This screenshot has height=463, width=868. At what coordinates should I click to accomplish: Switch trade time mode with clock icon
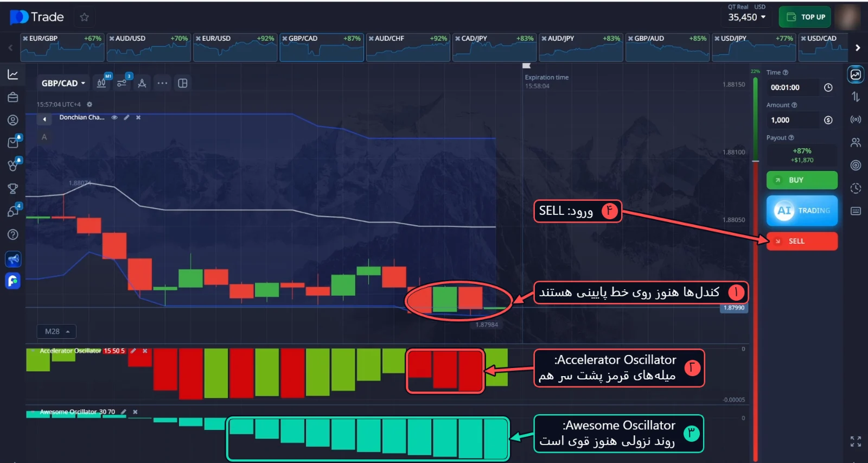[828, 87]
